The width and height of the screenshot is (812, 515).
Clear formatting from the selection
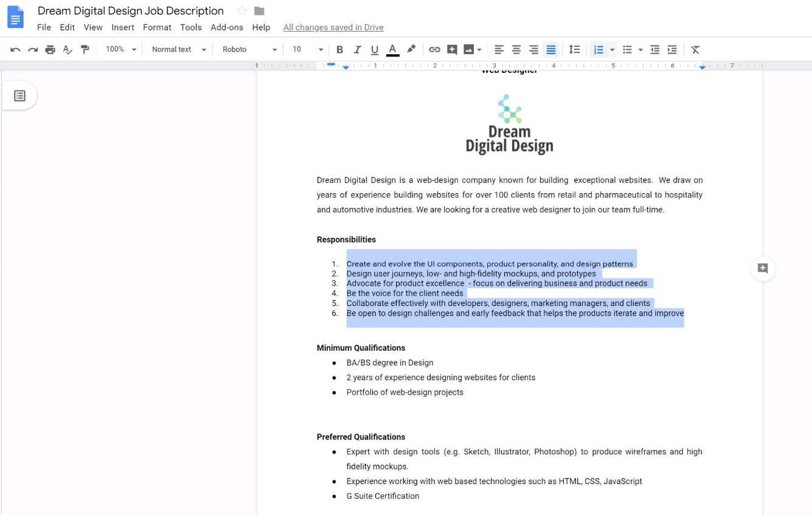click(695, 49)
